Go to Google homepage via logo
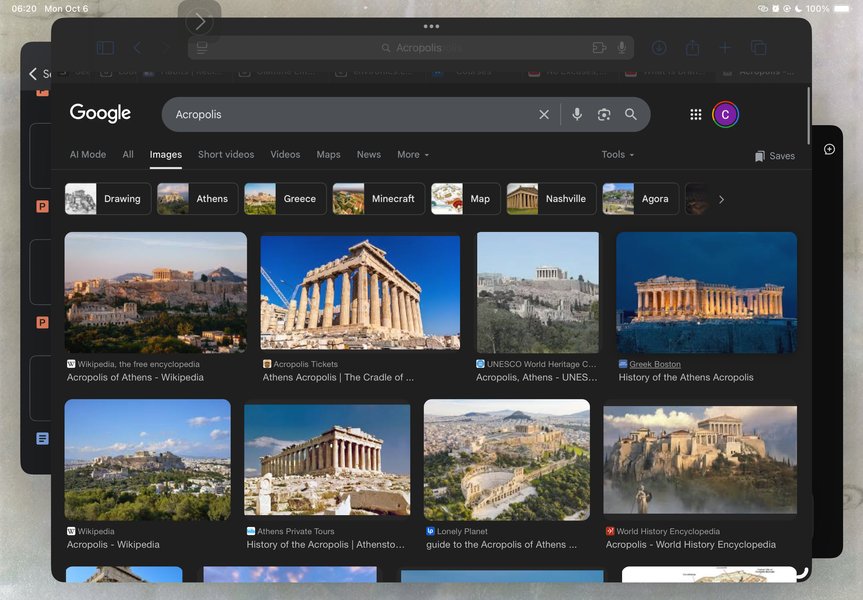The image size is (863, 600). coord(100,114)
